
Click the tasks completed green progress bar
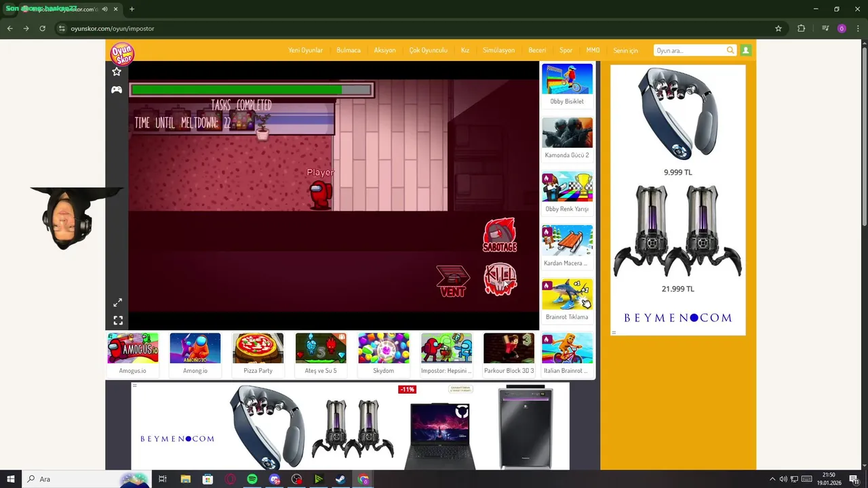click(x=252, y=89)
